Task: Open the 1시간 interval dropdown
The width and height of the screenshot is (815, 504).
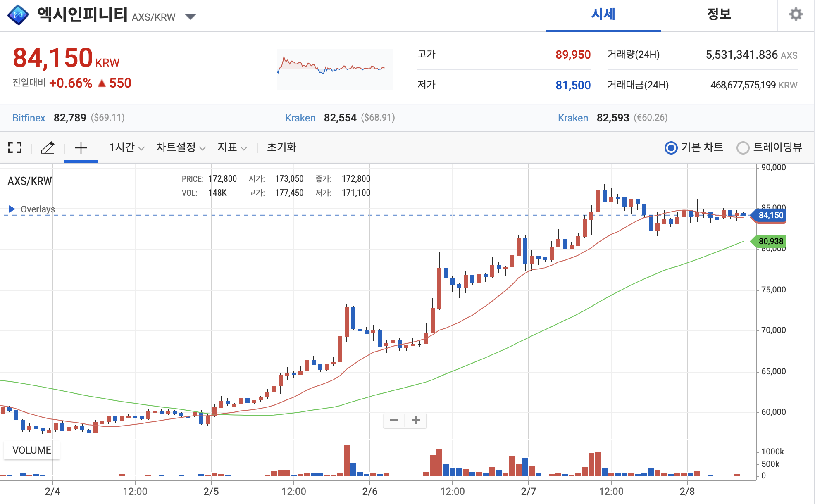Action: click(x=126, y=147)
